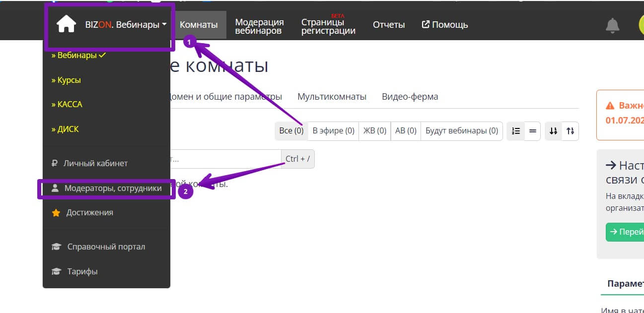Open the Отчеты menu item
Screen dimensions: 644x313
(389, 25)
